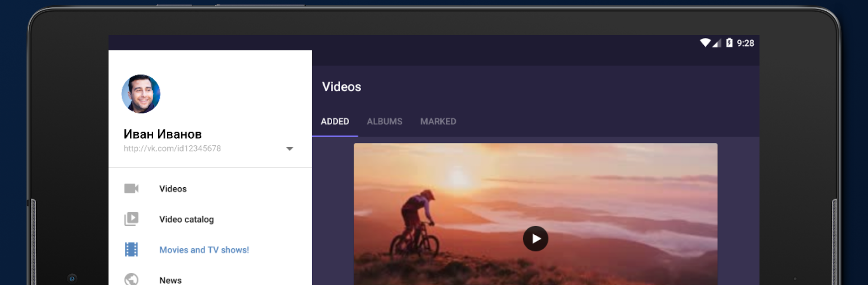
Task: Tap the cellular signal icon
Action: click(x=717, y=43)
